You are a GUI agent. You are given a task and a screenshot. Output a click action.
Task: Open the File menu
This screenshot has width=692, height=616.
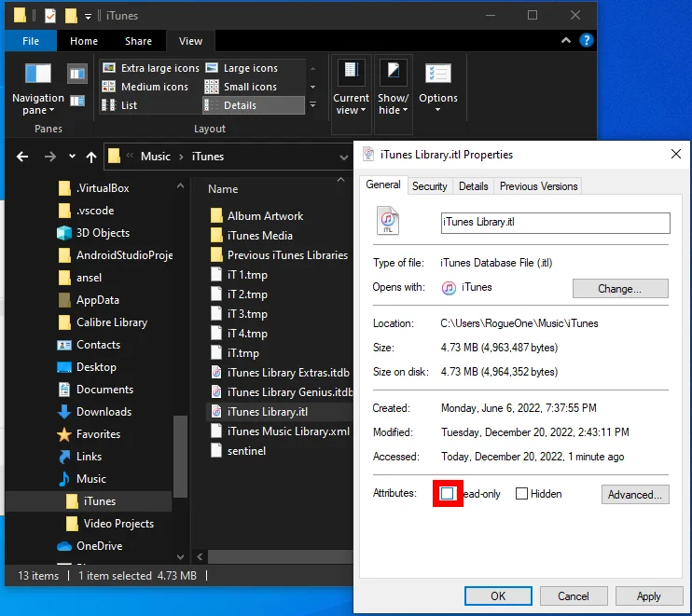31,41
